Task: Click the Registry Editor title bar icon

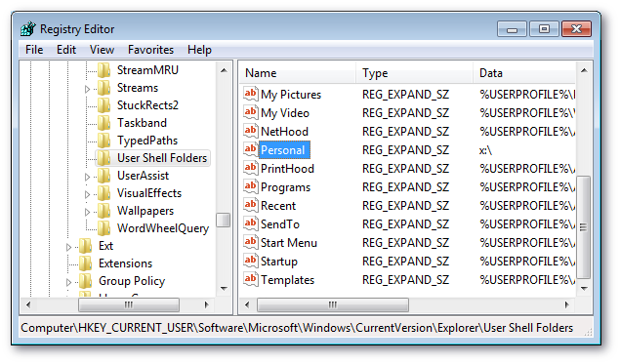Action: (28, 29)
